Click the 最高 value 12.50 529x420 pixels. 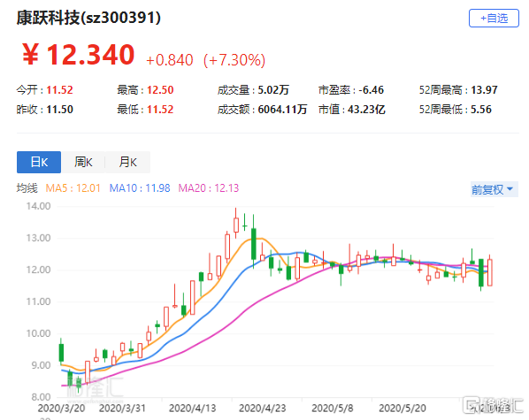(x=160, y=90)
